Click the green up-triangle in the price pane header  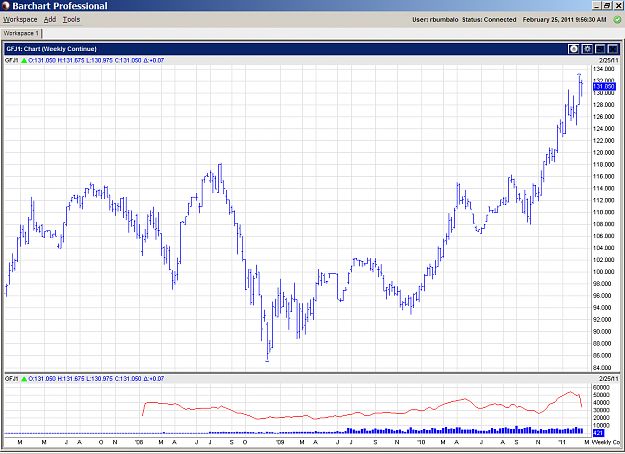point(24,61)
